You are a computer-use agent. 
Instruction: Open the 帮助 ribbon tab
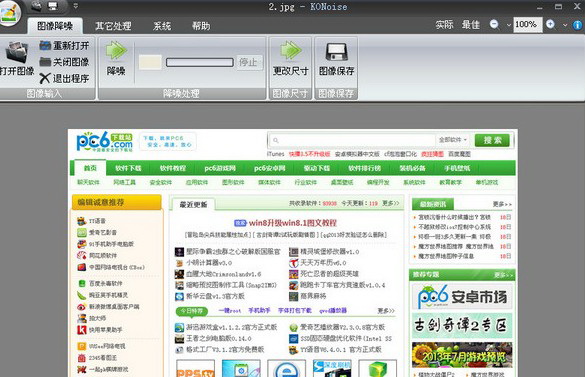pyautogui.click(x=201, y=26)
